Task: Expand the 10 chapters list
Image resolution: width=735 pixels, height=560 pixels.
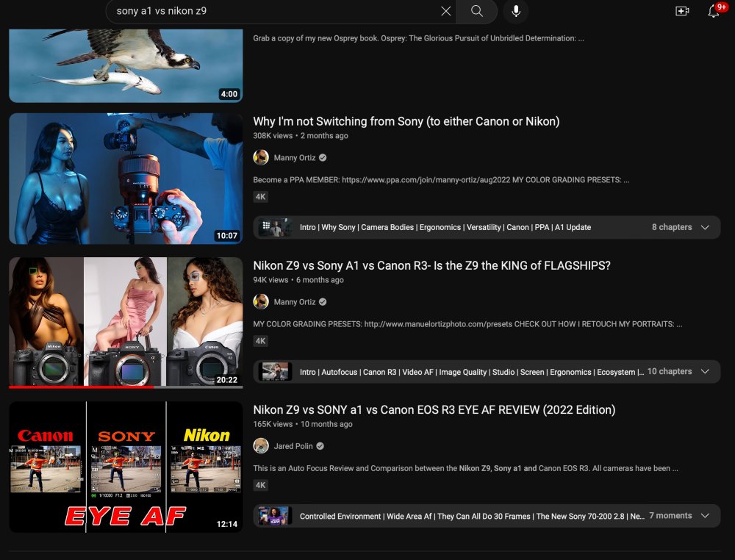Action: click(x=705, y=372)
